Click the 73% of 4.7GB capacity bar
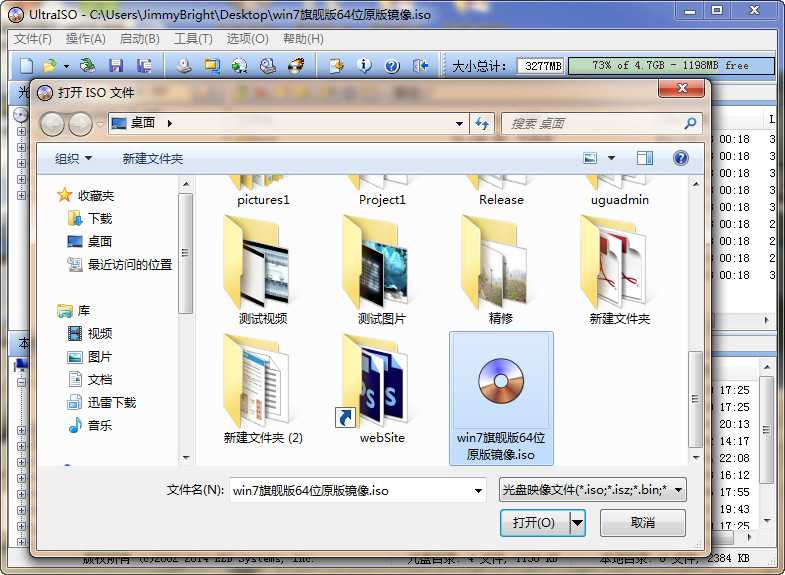 pos(671,66)
